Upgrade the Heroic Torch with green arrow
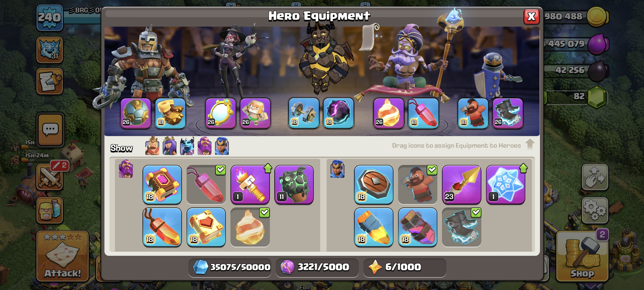 250,184
